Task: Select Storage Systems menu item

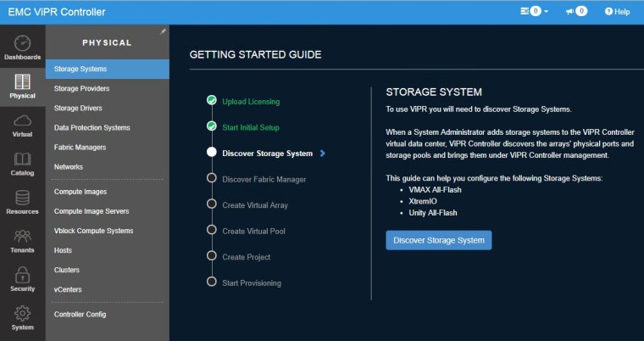Action: [108, 69]
